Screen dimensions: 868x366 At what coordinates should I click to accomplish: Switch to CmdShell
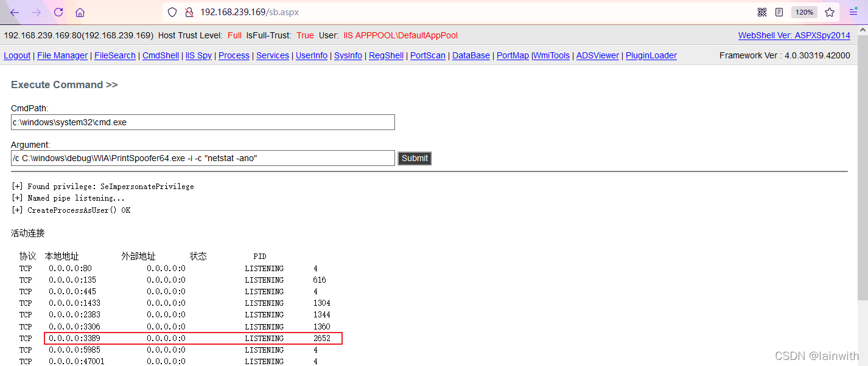click(161, 55)
